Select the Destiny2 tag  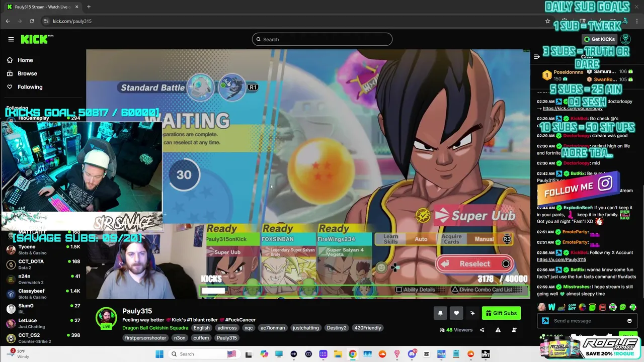coord(337,328)
